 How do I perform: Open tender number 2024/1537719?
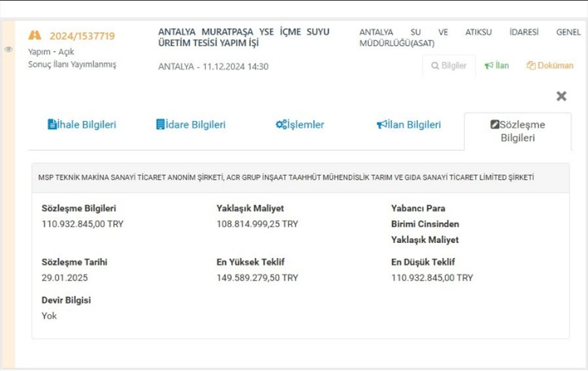(82, 36)
